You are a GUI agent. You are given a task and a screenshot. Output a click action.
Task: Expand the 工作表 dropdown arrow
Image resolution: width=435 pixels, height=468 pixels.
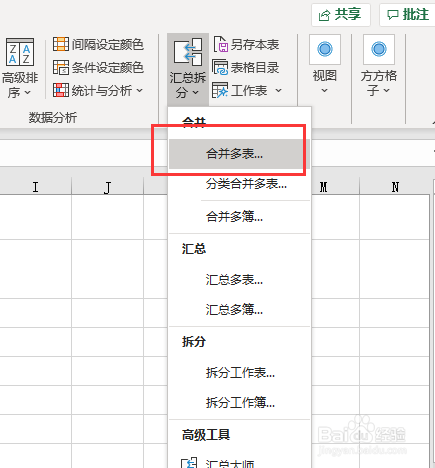(279, 90)
